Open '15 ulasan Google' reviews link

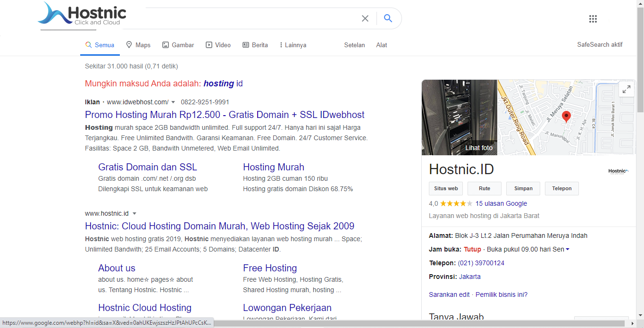[x=501, y=204]
